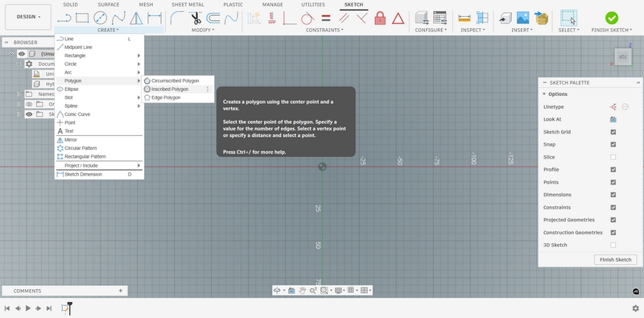Image resolution: width=644 pixels, height=318 pixels.
Task: Switch to the SURFACE tab
Action: (109, 5)
